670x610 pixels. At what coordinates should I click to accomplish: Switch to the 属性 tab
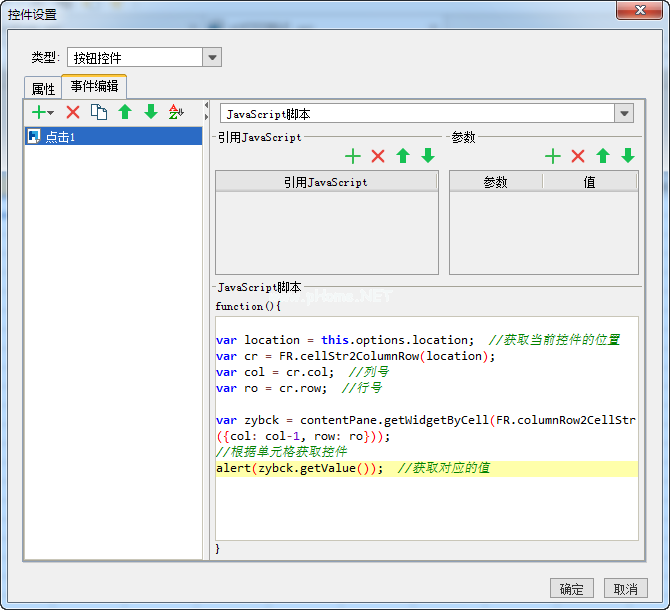click(43, 89)
